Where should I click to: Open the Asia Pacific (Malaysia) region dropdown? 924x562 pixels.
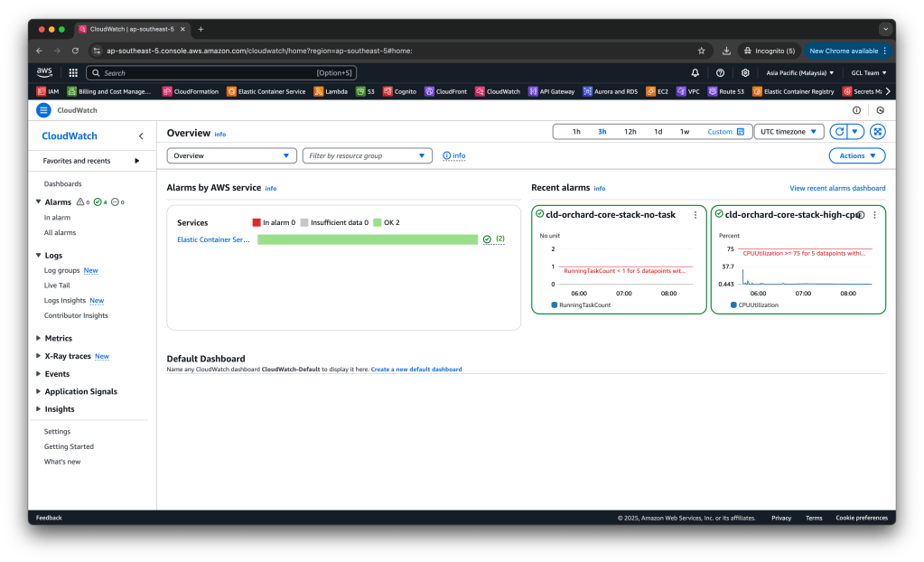tap(798, 72)
